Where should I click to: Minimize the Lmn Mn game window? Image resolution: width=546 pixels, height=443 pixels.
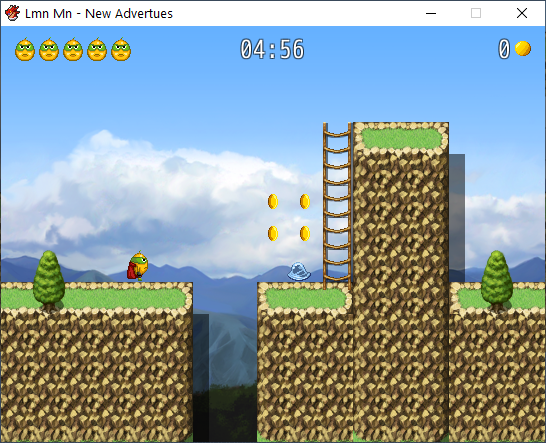click(x=431, y=13)
